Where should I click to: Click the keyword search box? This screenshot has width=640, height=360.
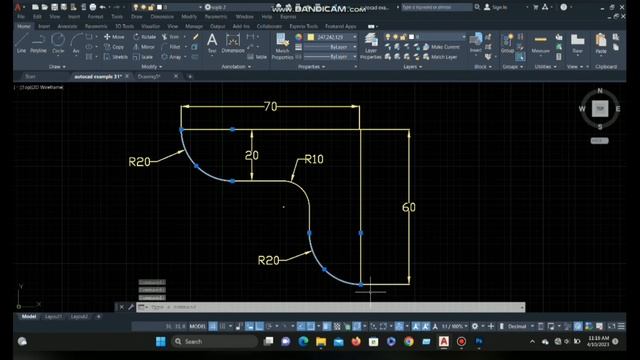click(x=437, y=7)
